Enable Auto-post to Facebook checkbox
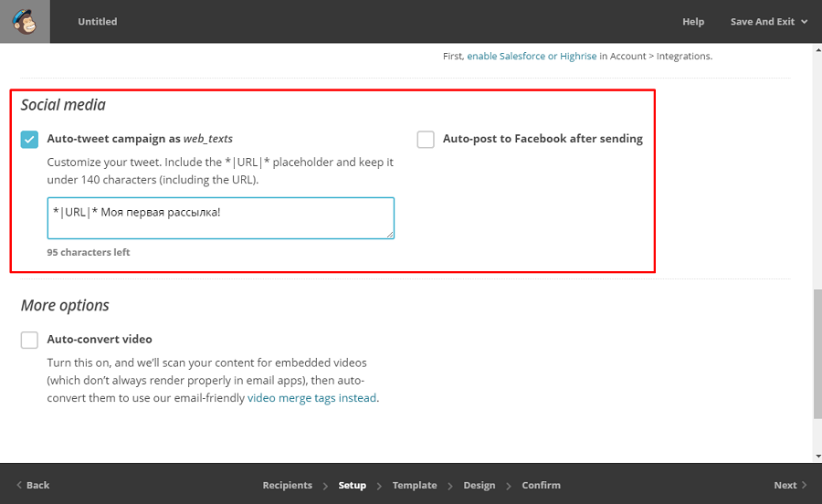 pos(426,139)
